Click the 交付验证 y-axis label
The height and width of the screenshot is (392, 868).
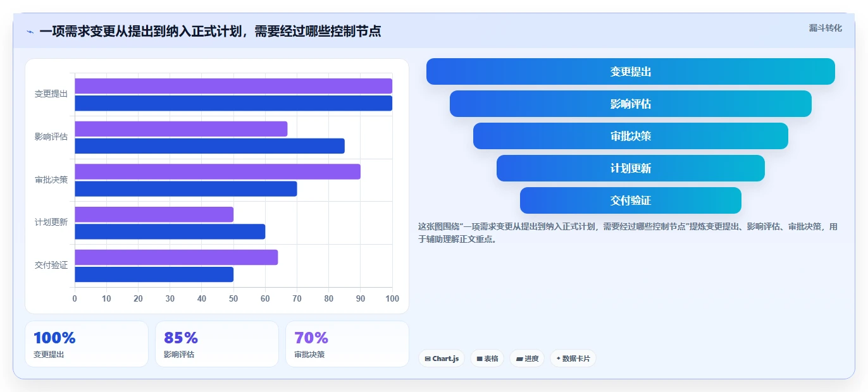point(51,265)
